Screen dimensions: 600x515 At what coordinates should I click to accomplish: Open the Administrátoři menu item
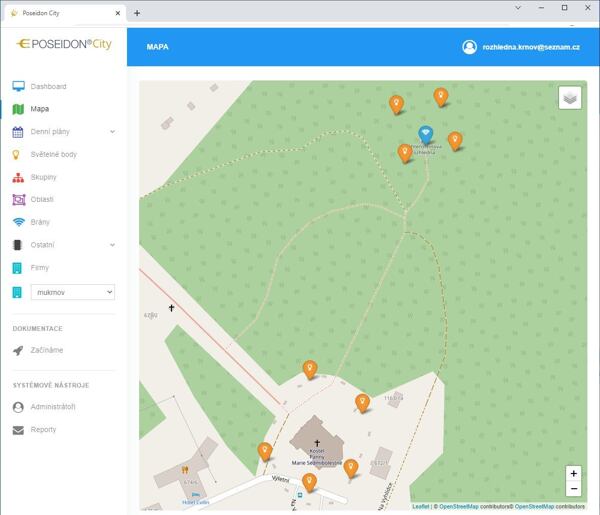coord(52,407)
